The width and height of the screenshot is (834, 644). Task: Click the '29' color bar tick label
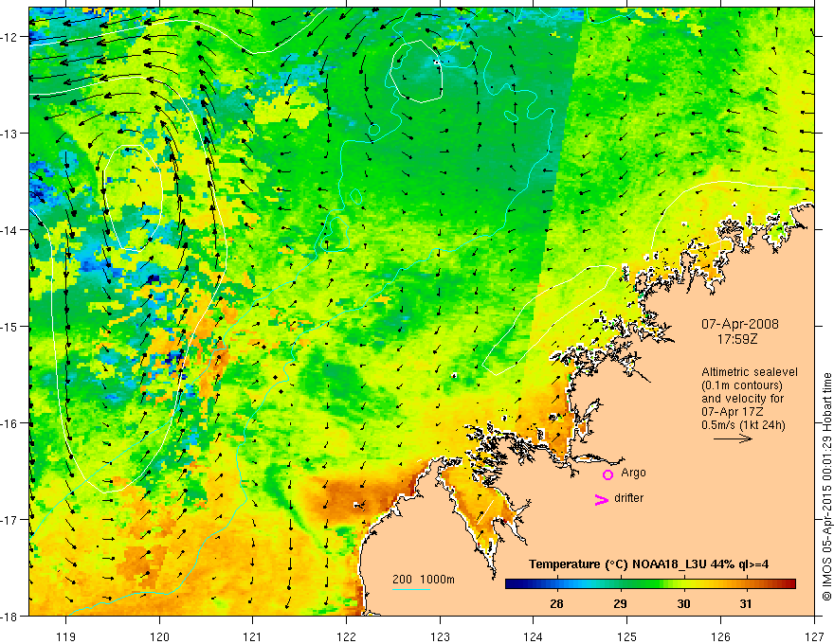(620, 603)
